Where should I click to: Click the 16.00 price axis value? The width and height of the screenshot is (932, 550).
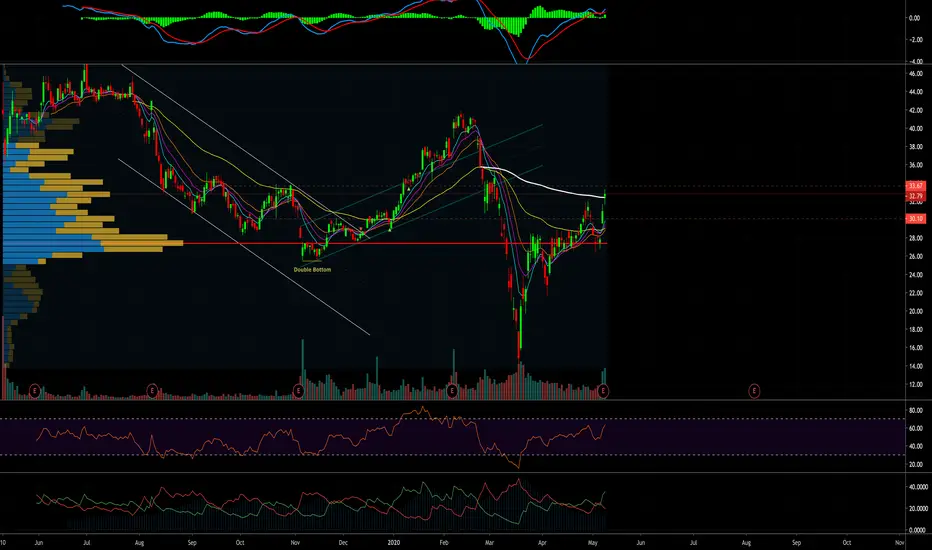[x=915, y=348]
